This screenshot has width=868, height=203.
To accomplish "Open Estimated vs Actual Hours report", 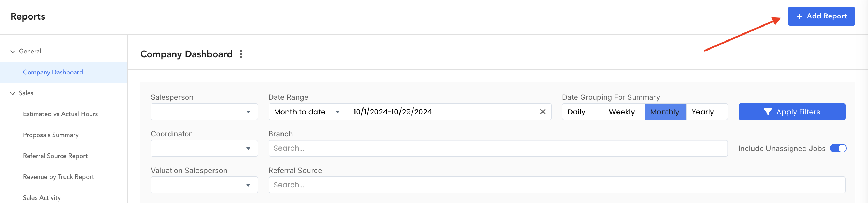I will pos(60,114).
